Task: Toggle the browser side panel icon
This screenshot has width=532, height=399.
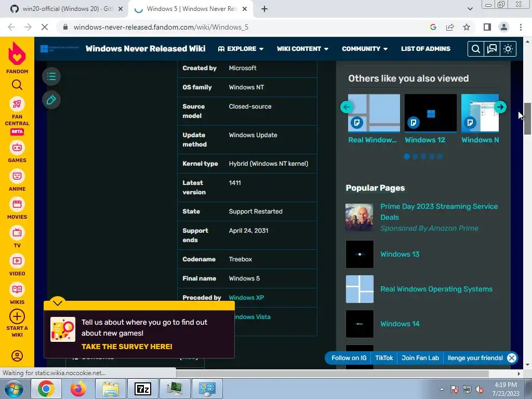Action: (x=487, y=27)
